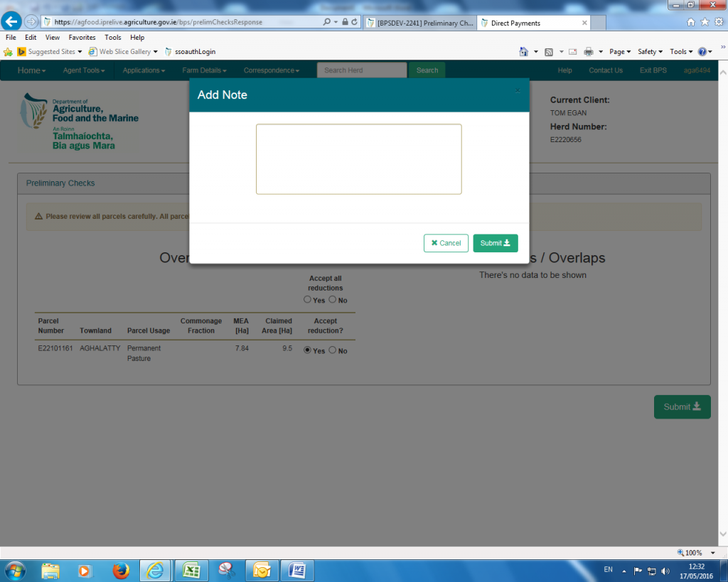Screen dimensions: 728x582
Task: Choose No for parcel E22101161 reduction
Action: coord(332,350)
